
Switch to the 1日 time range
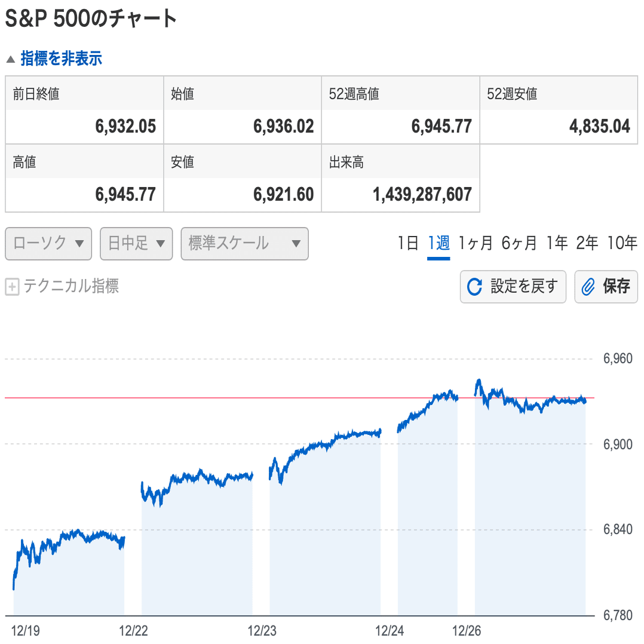pyautogui.click(x=408, y=243)
